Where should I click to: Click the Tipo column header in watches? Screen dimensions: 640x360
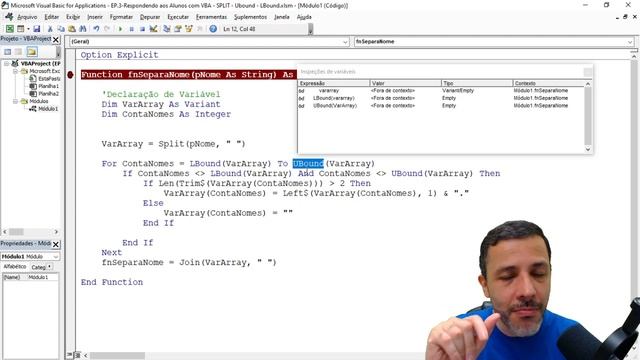477,83
